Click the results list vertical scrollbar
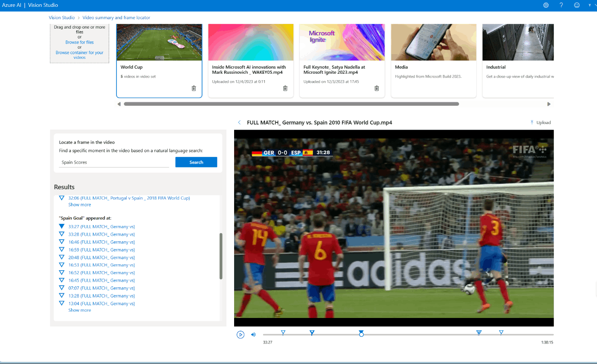The image size is (597, 364). pos(221,256)
